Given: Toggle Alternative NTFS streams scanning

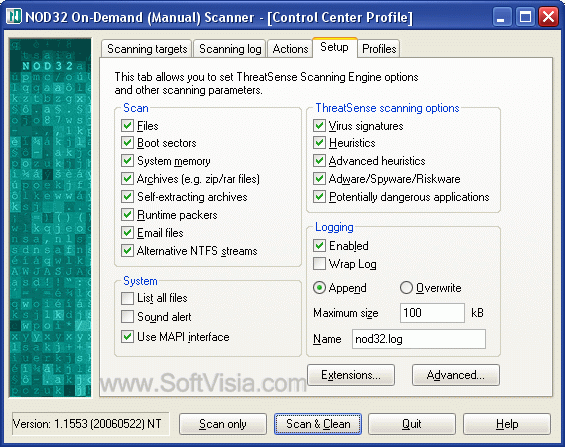Looking at the screenshot, I should pos(127,251).
